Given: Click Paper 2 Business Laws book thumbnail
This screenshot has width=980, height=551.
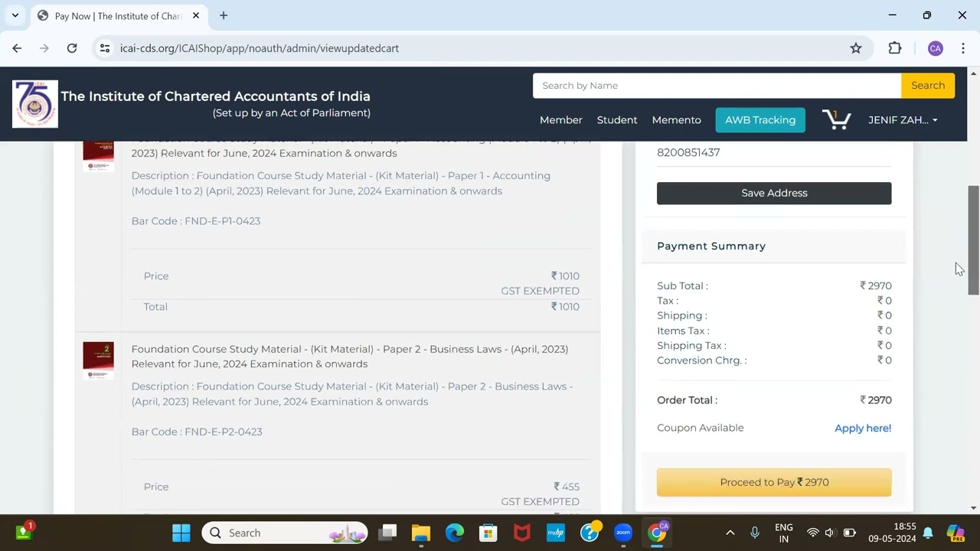Looking at the screenshot, I should [x=98, y=361].
